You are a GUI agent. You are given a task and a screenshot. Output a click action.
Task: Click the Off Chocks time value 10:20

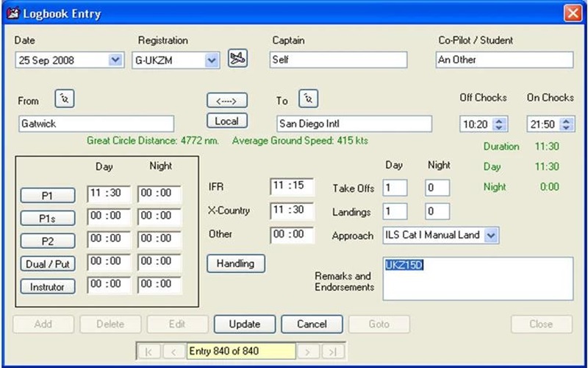point(475,124)
